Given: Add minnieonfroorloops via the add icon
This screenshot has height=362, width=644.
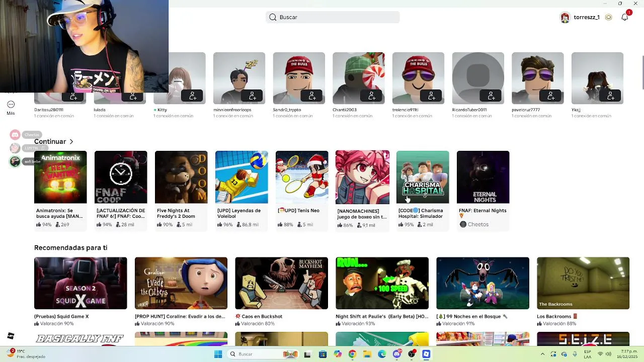Looking at the screenshot, I should pos(253,96).
